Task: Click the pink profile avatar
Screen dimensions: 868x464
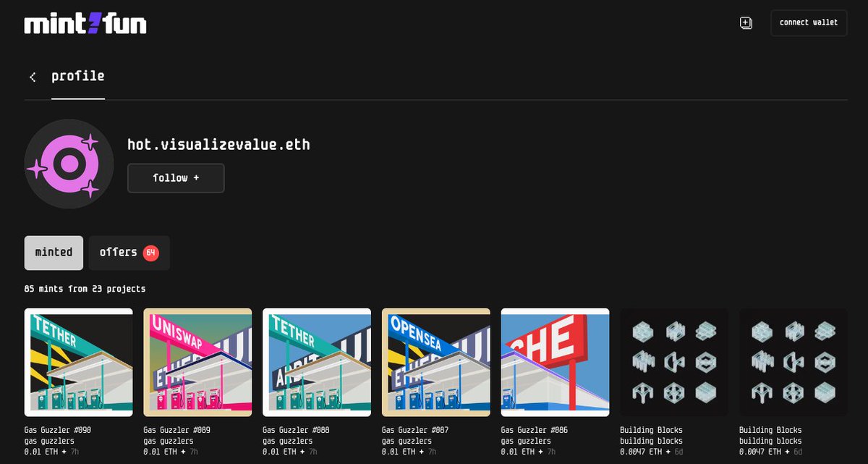Action: click(69, 164)
